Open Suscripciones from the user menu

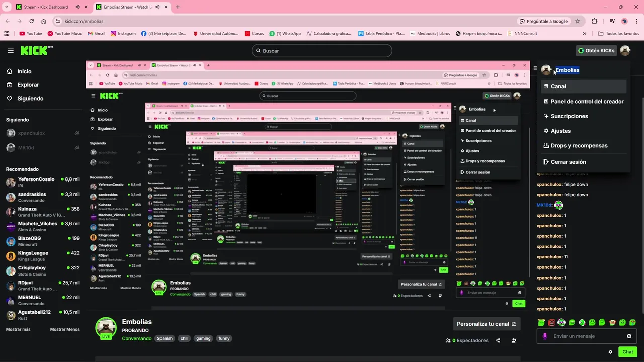pos(584,116)
